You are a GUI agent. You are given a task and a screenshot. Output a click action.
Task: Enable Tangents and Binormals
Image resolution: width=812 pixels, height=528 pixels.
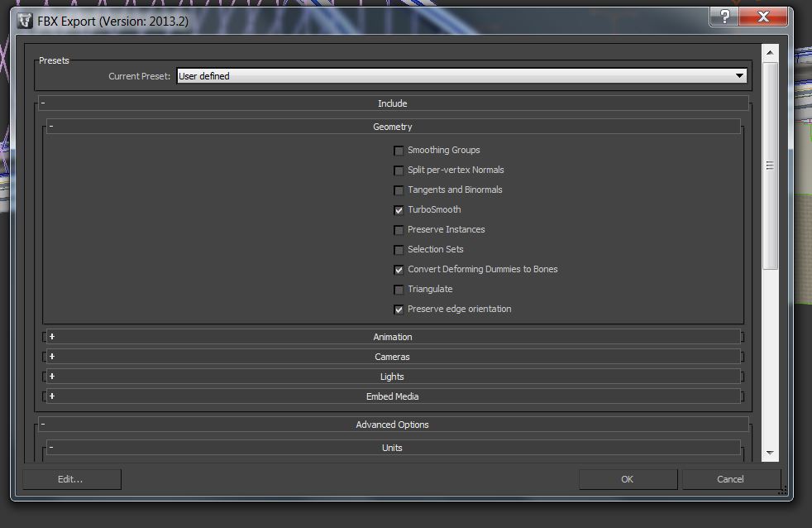[399, 190]
